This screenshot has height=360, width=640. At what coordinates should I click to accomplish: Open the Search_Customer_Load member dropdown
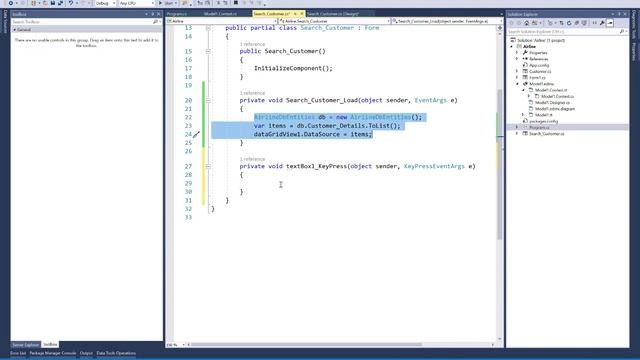(x=447, y=21)
